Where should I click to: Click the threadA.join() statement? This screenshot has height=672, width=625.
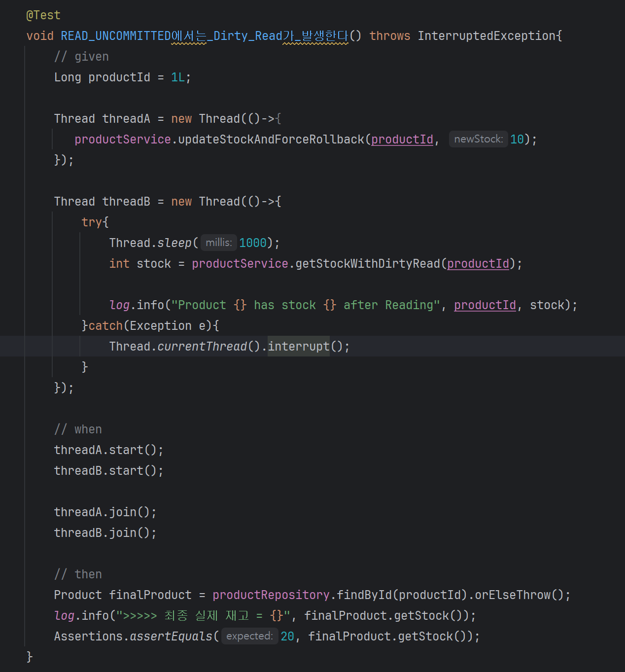[x=105, y=512]
